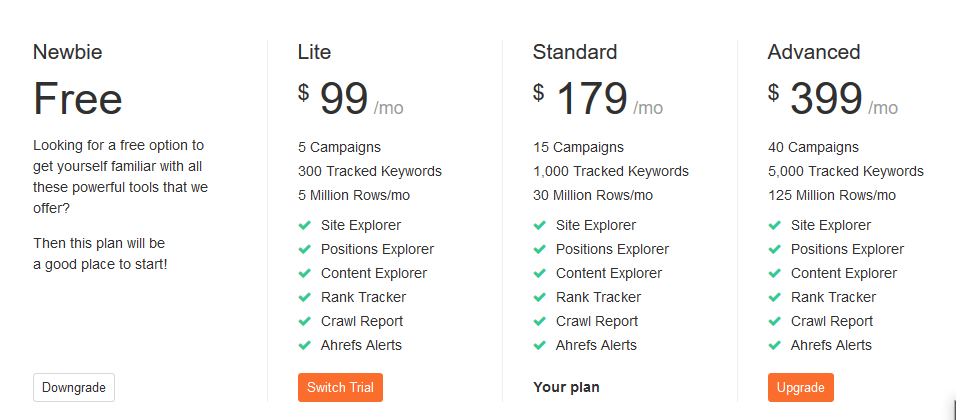Click the Downgrade button under Newbie plan
Image resolution: width=956 pixels, height=420 pixels.
coord(74,388)
